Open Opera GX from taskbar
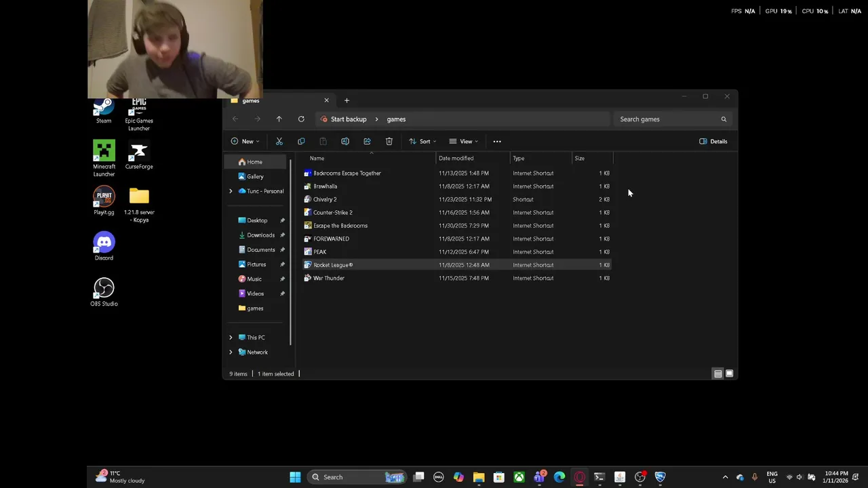Viewport: 868px width, 488px height. pyautogui.click(x=579, y=477)
